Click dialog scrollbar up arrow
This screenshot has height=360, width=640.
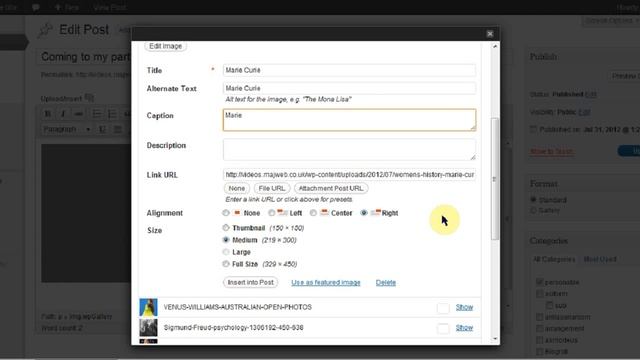coord(495,47)
